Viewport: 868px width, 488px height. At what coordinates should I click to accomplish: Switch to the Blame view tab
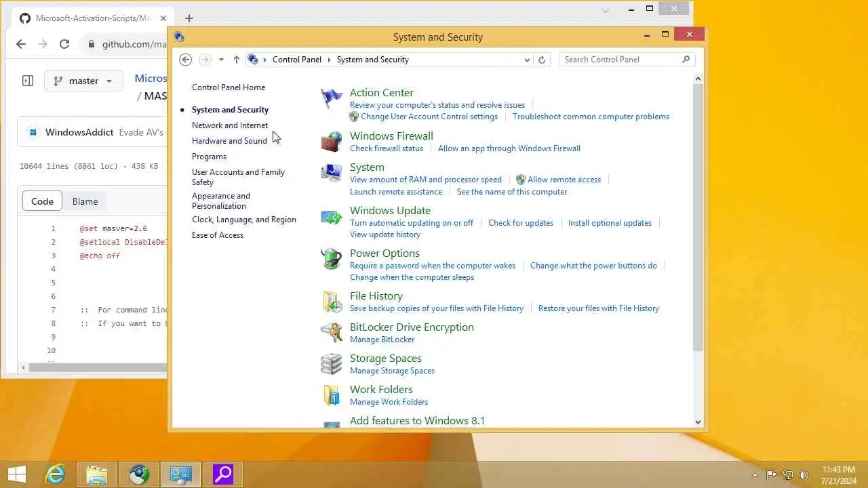(x=85, y=201)
